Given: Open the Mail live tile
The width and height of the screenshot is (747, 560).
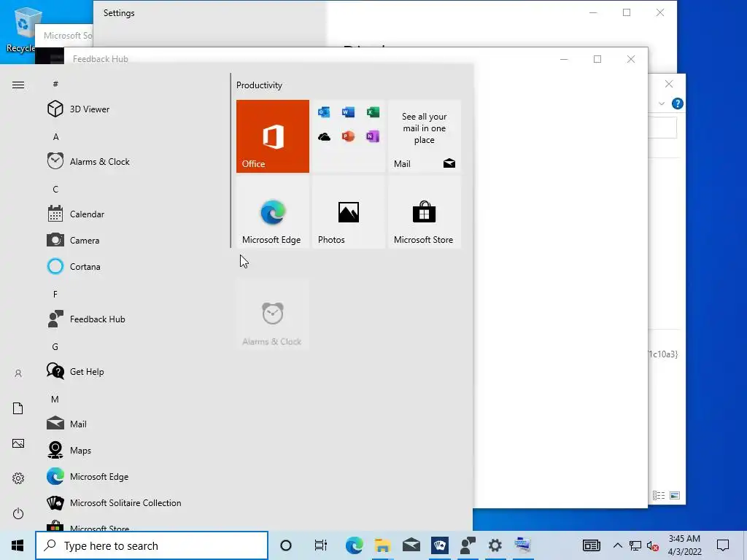Looking at the screenshot, I should [x=425, y=136].
